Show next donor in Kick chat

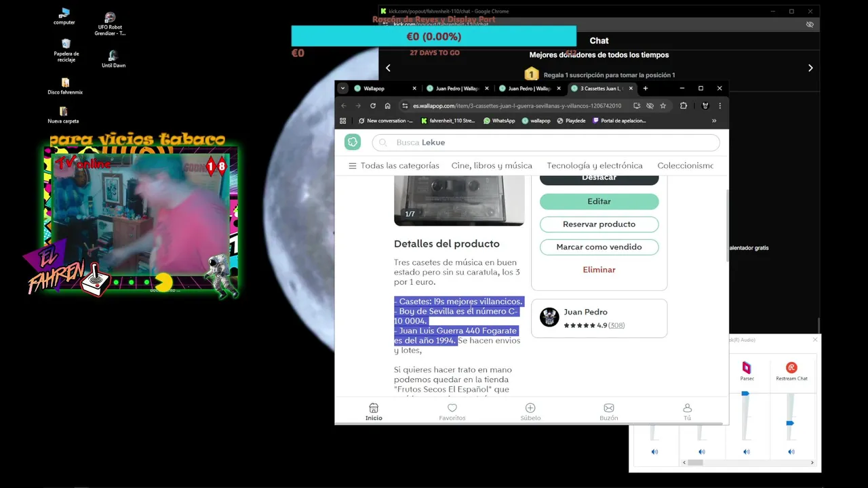(x=810, y=68)
